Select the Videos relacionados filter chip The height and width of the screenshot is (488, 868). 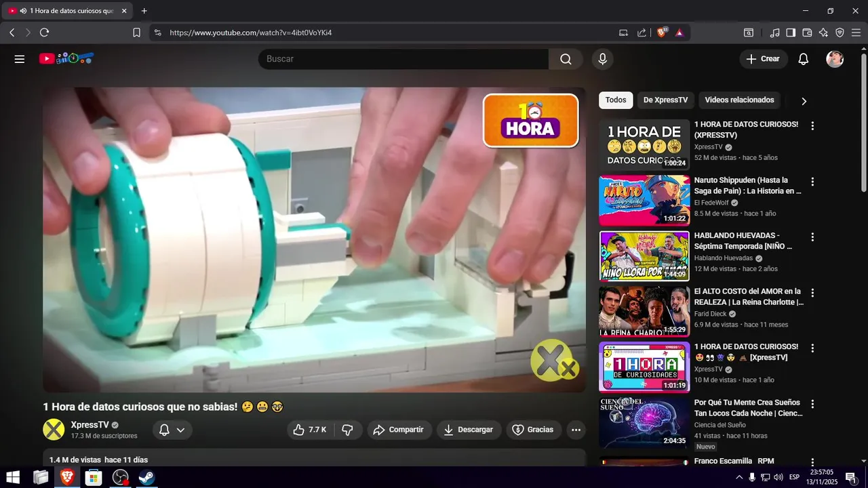click(739, 100)
